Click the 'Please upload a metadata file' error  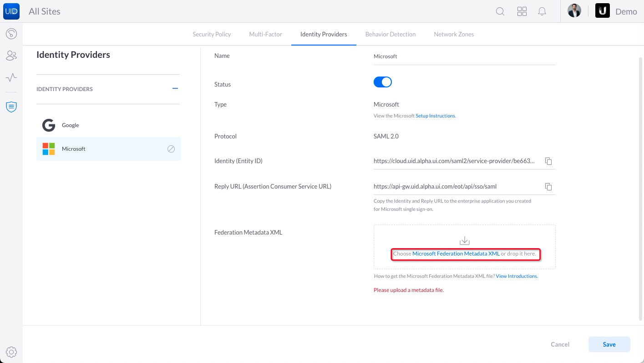(x=408, y=290)
